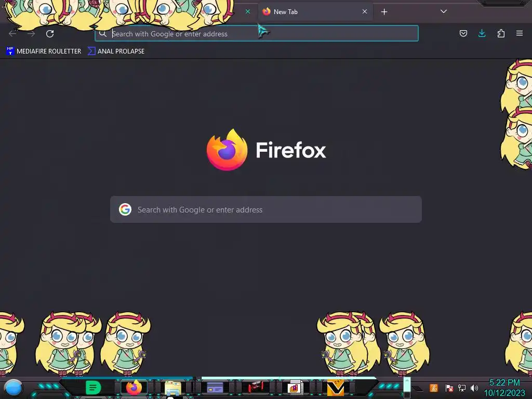
Task: Switch to the New Tab tab
Action: pyautogui.click(x=315, y=12)
